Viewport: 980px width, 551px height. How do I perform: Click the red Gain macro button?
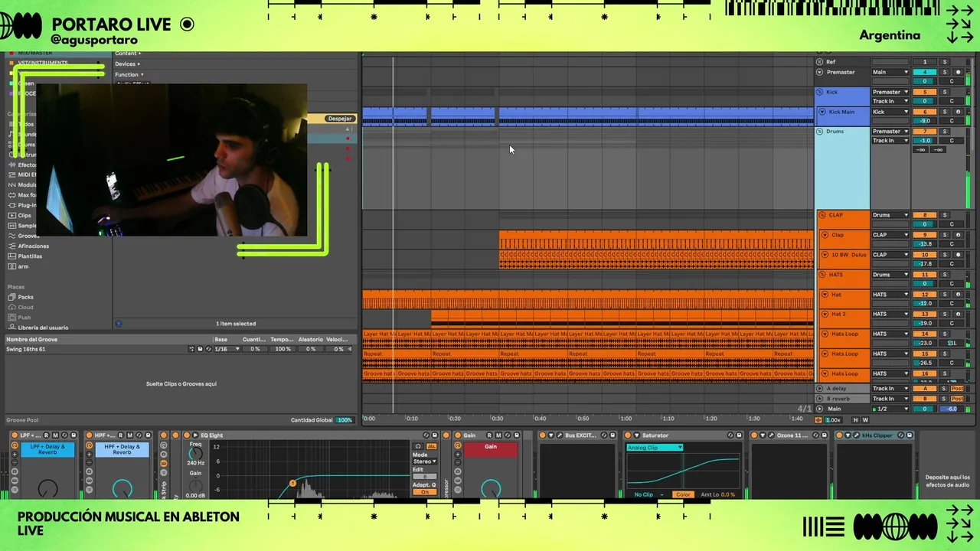pyautogui.click(x=491, y=448)
